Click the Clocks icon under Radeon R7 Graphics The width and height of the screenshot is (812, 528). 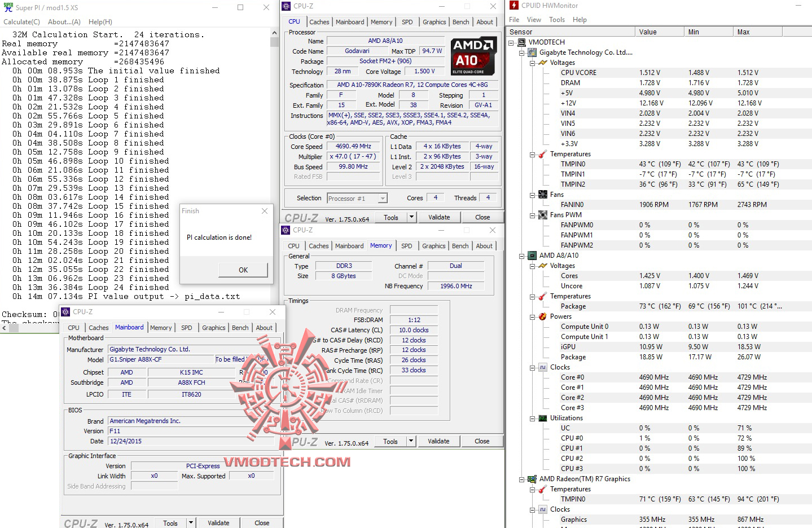(543, 509)
